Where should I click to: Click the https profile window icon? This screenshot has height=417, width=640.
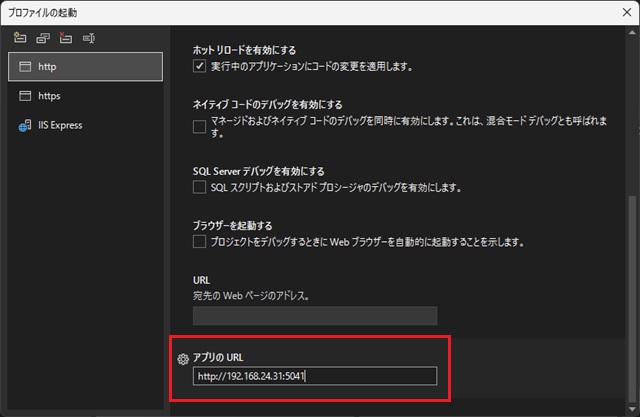[x=25, y=96]
